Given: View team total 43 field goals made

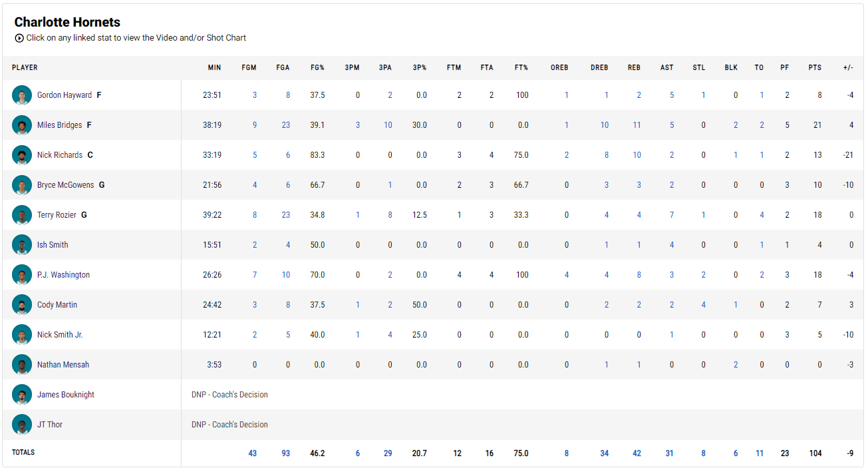Looking at the screenshot, I should pos(253,453).
